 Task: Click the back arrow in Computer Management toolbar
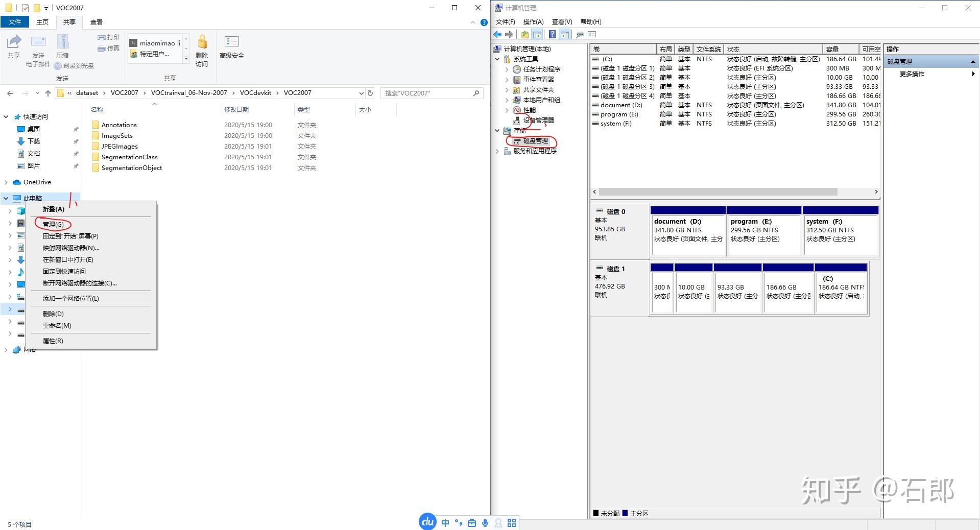[x=497, y=35]
